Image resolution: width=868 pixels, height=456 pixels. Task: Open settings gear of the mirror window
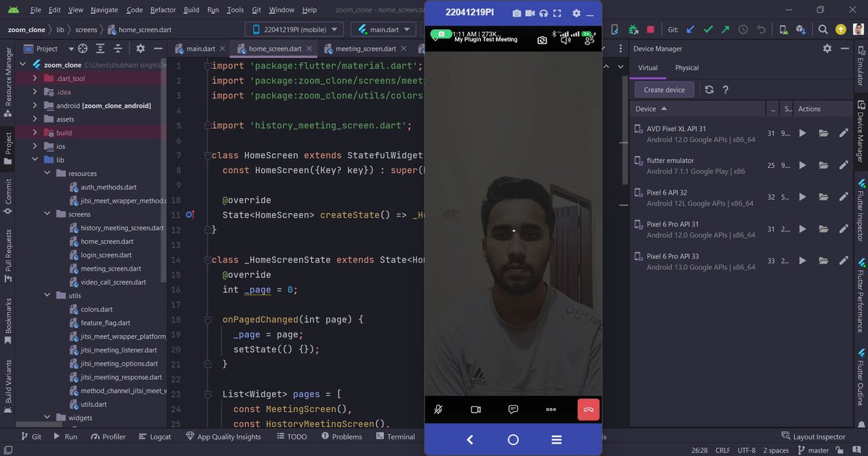(x=576, y=13)
